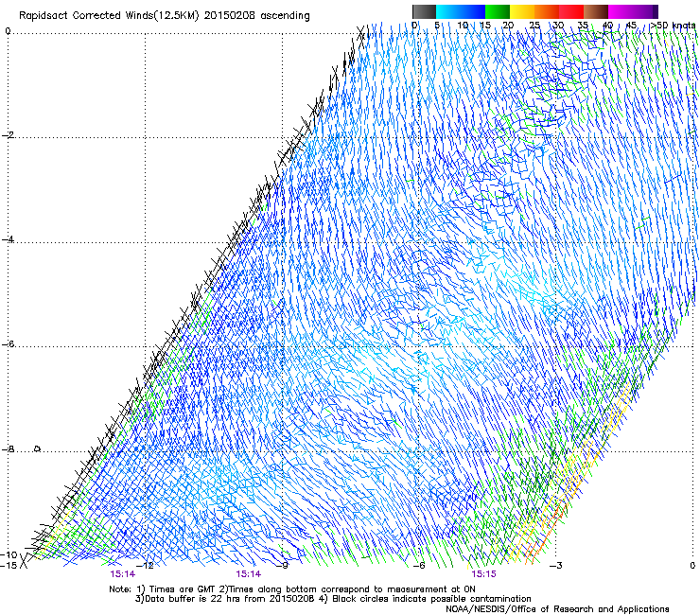Click the '-6' latitude axis label at left
The image size is (700, 615).
click(x=8, y=344)
